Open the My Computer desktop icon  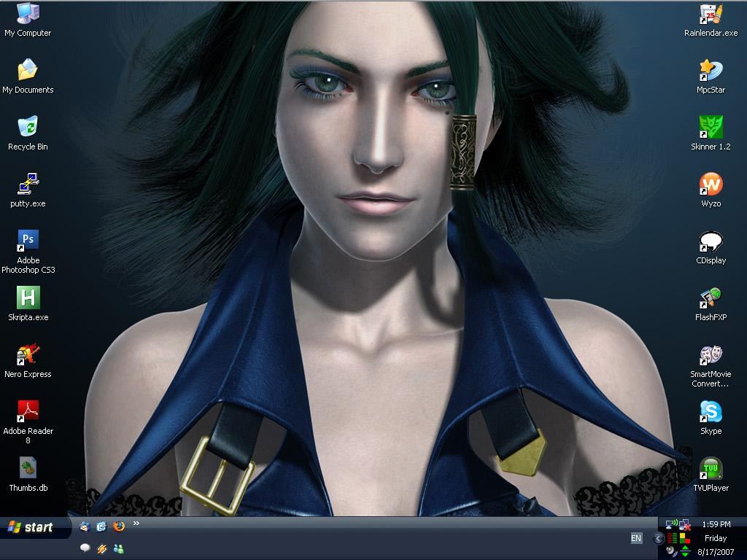point(28,19)
